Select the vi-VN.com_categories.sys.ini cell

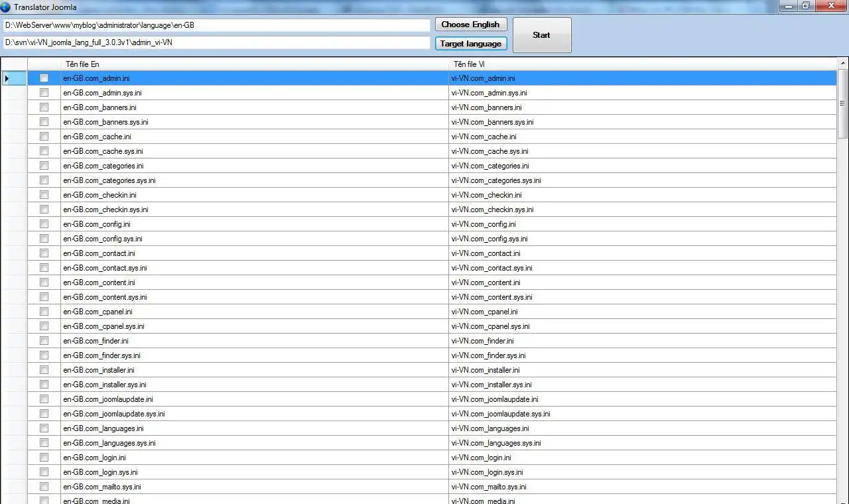[x=643, y=180]
